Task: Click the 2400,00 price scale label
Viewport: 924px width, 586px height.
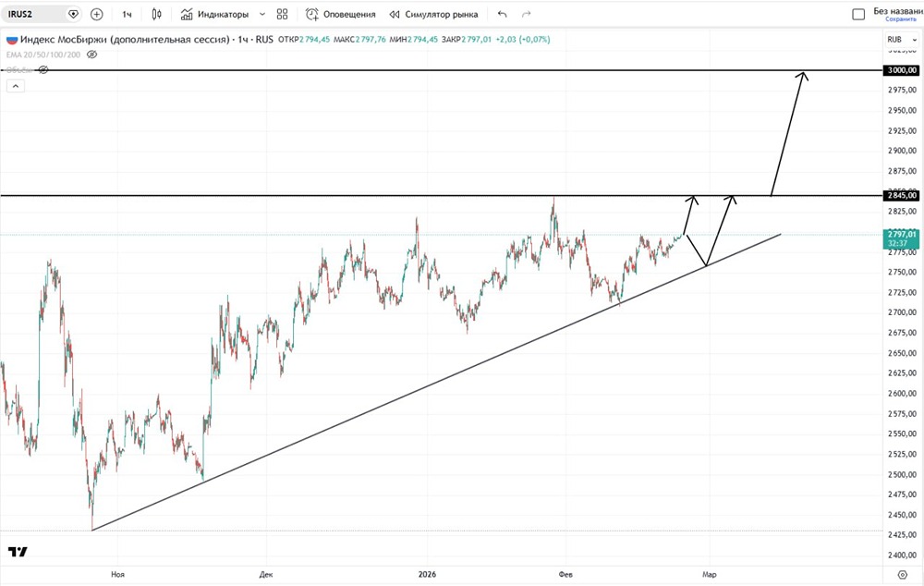Action: pos(902,555)
